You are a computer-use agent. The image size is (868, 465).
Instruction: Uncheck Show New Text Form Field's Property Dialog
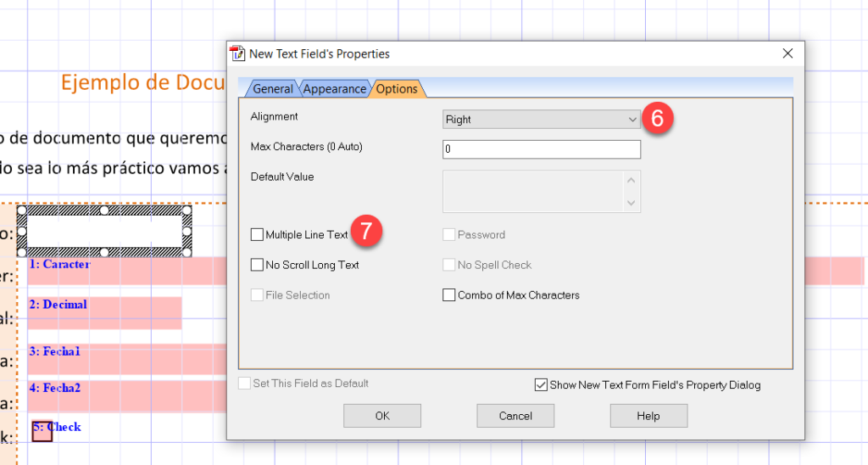pos(541,385)
